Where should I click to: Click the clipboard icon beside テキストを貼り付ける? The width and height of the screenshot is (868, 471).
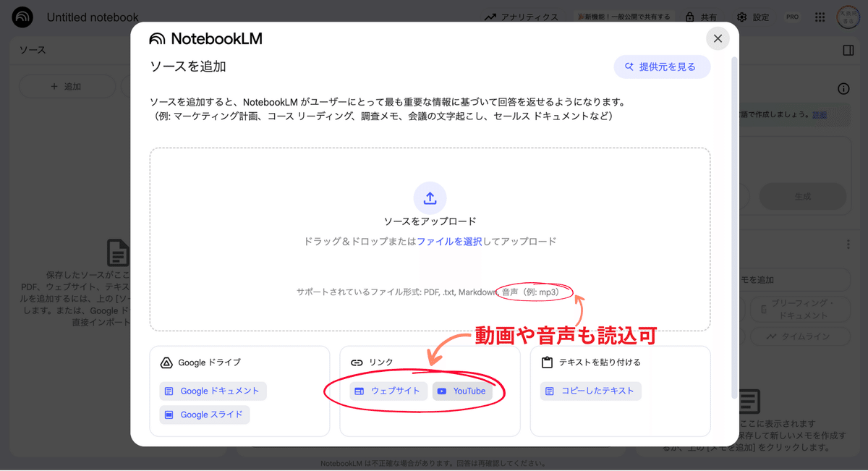[547, 362]
